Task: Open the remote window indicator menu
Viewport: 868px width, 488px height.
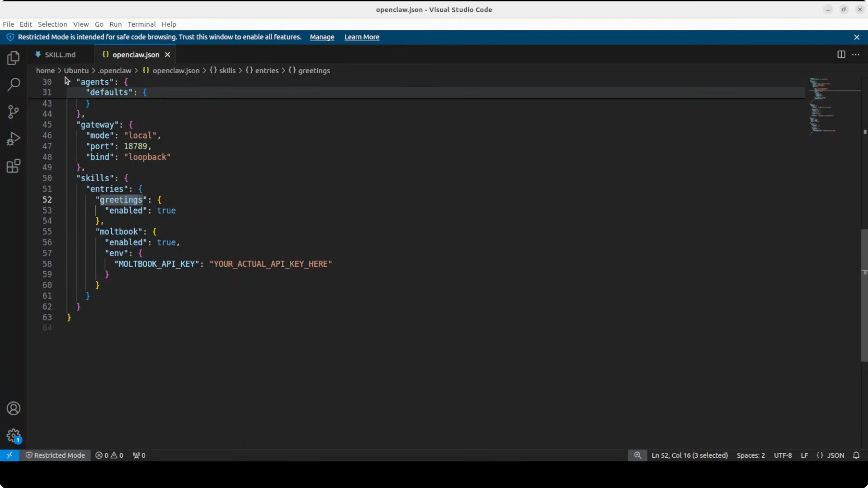Action: click(10, 455)
